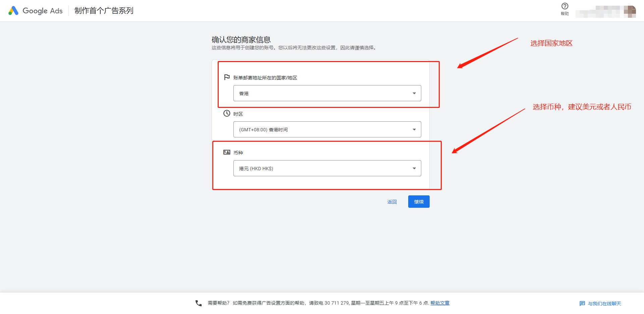644x314 pixels.
Task: Click the 返回 link
Action: tap(392, 202)
